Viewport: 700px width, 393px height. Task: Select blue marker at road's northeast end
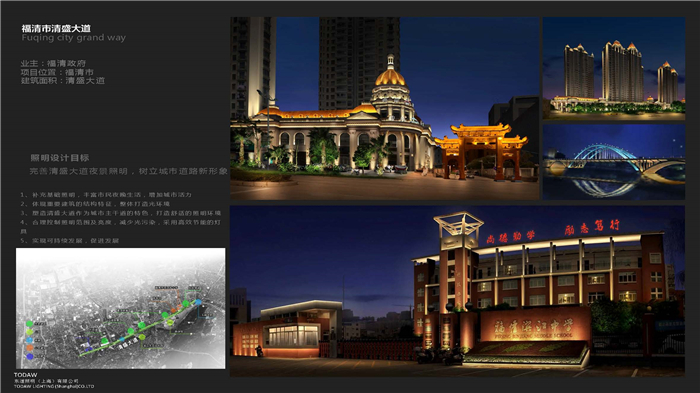point(198,302)
